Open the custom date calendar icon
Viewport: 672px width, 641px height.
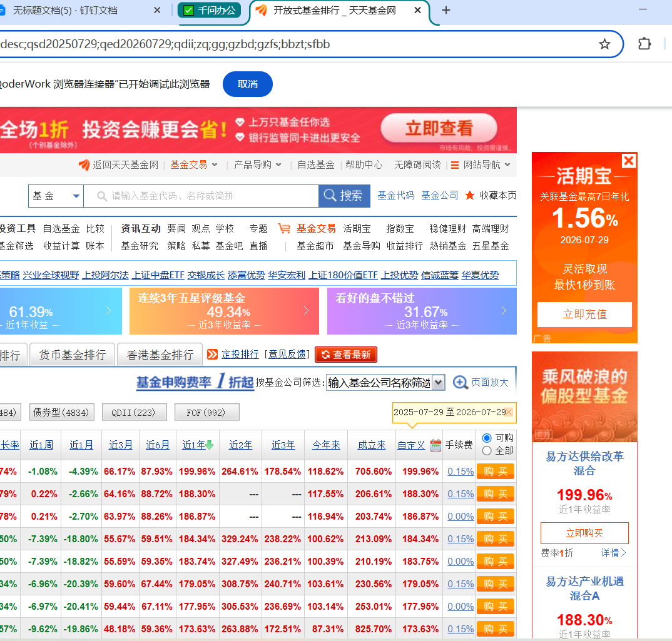[x=435, y=445]
